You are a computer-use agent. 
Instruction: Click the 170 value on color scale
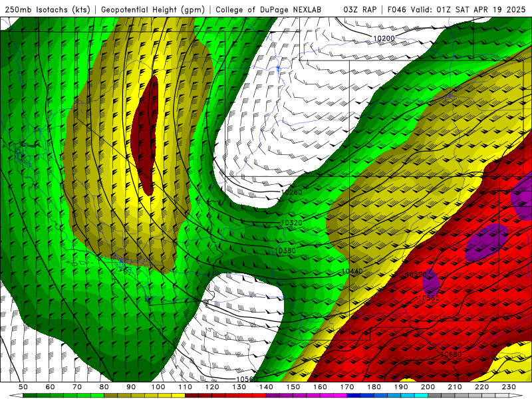pos(347,387)
